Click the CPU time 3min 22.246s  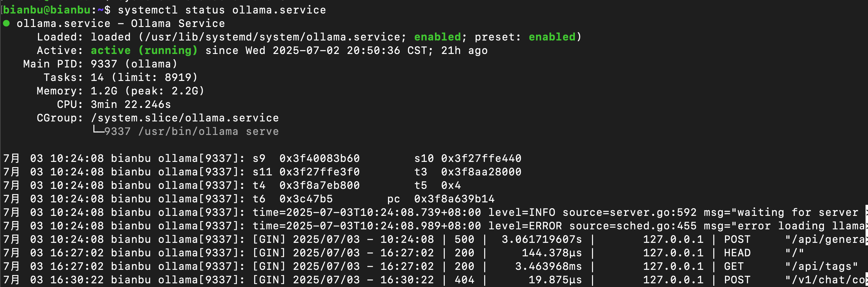pyautogui.click(x=131, y=104)
